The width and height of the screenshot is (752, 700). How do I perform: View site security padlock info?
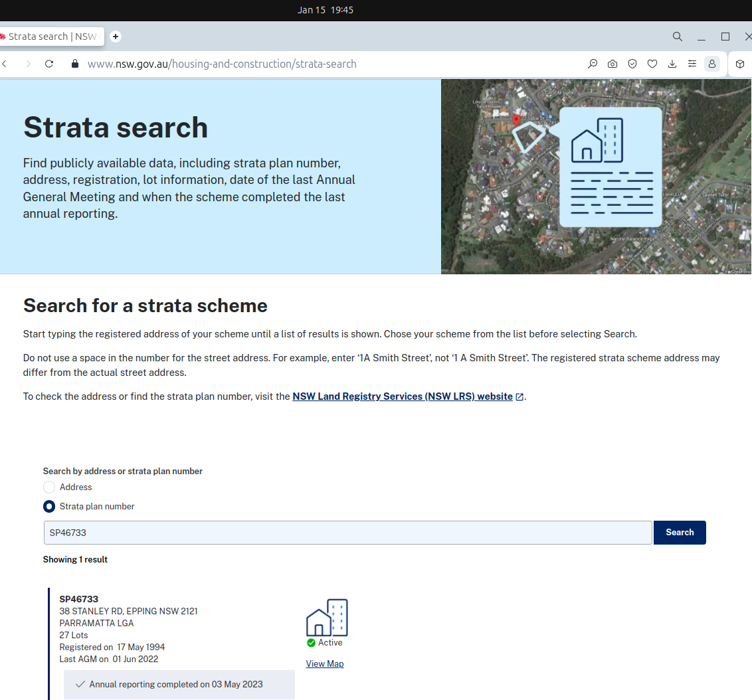[x=75, y=64]
